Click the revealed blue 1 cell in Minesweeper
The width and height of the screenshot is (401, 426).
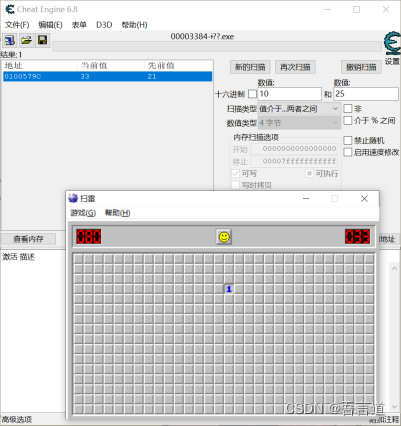229,289
